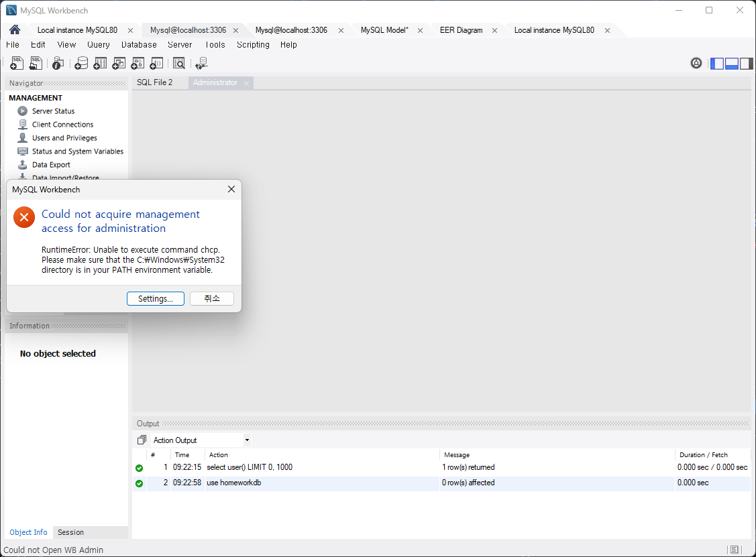The height and width of the screenshot is (557, 756).
Task: Switch to the SQL File 2 tab
Action: point(155,82)
